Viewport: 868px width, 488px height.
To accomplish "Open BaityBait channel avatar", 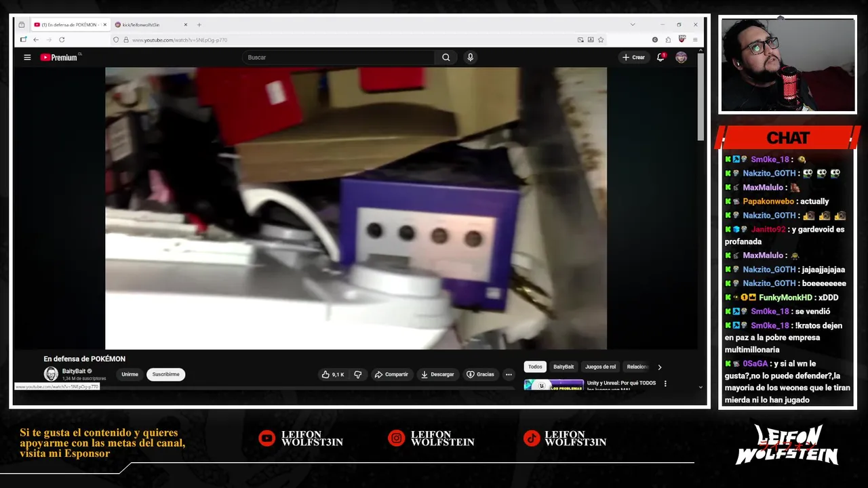I will (x=51, y=374).
